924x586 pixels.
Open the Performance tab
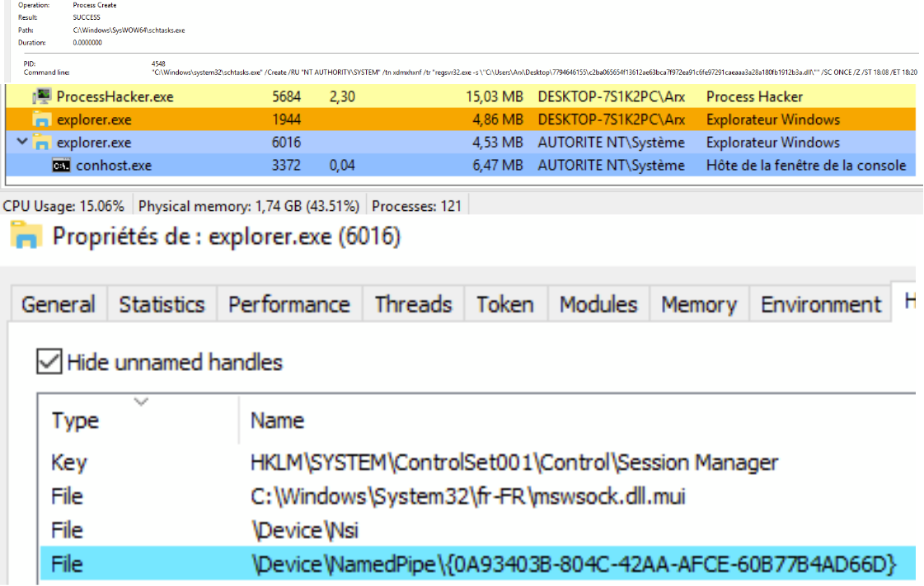click(289, 304)
